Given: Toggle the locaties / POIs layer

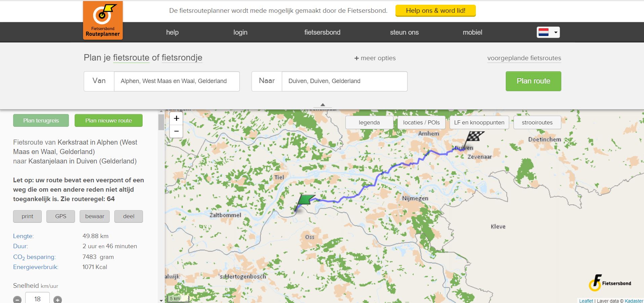Looking at the screenshot, I should [421, 122].
